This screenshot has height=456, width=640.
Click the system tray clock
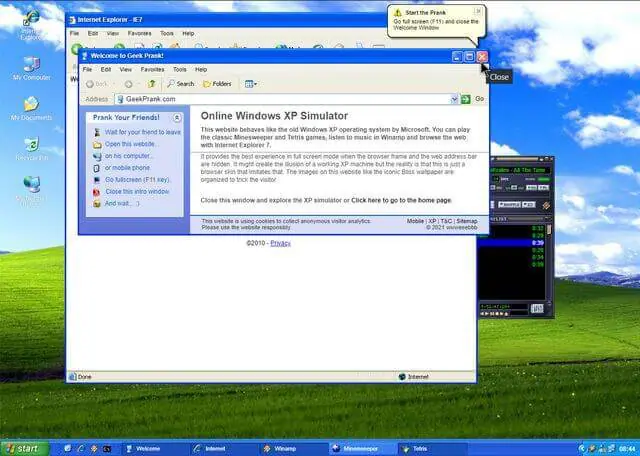[x=627, y=449]
